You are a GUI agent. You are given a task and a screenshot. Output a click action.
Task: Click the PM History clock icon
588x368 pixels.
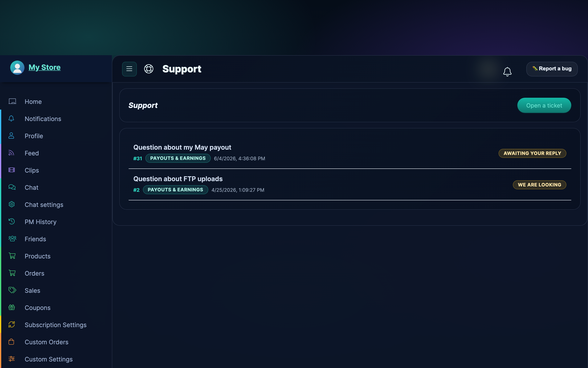[x=12, y=221]
